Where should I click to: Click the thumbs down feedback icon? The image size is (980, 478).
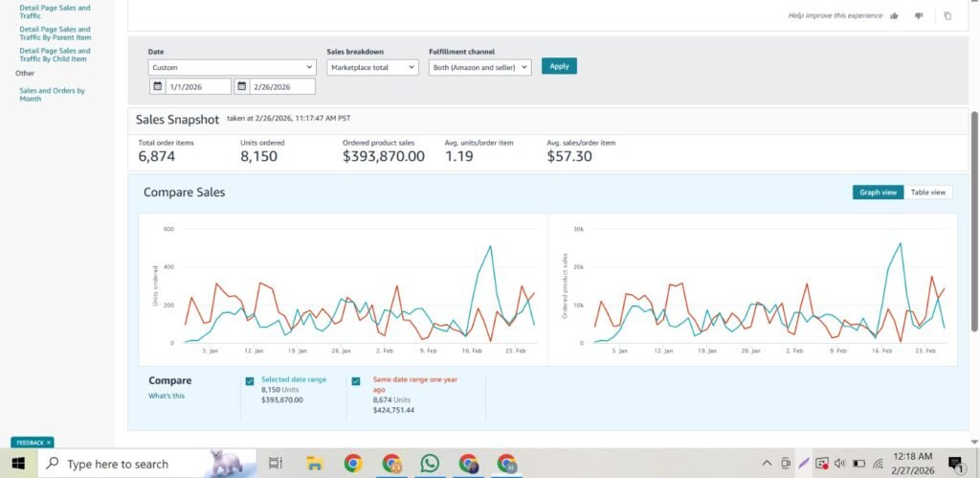click(919, 15)
